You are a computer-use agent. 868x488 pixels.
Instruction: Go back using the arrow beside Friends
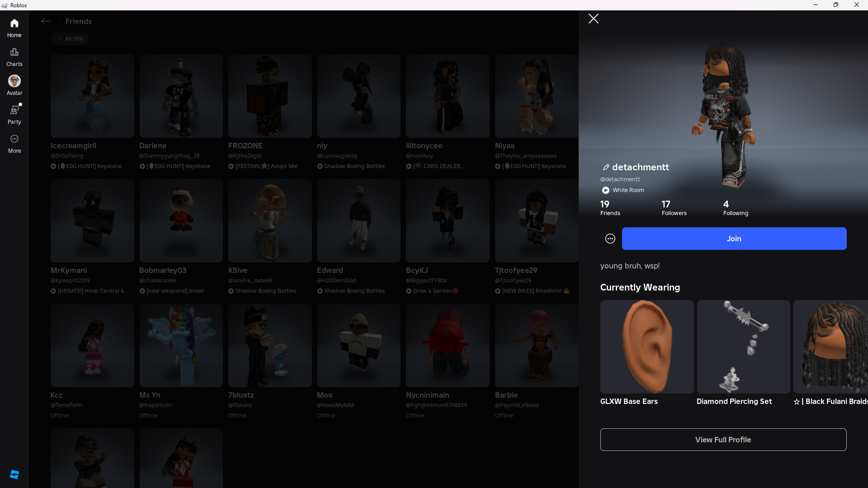pos(46,21)
